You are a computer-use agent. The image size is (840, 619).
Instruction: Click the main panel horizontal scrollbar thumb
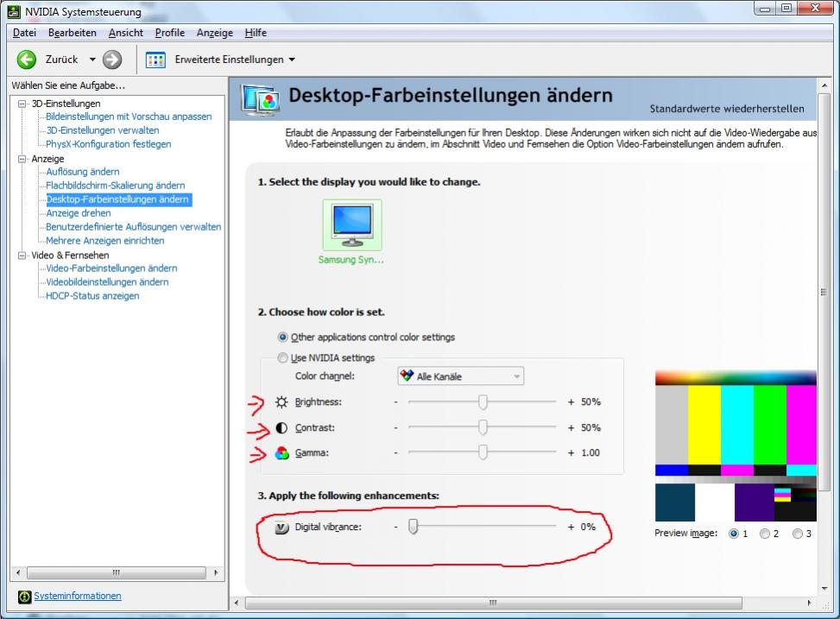pos(494,603)
